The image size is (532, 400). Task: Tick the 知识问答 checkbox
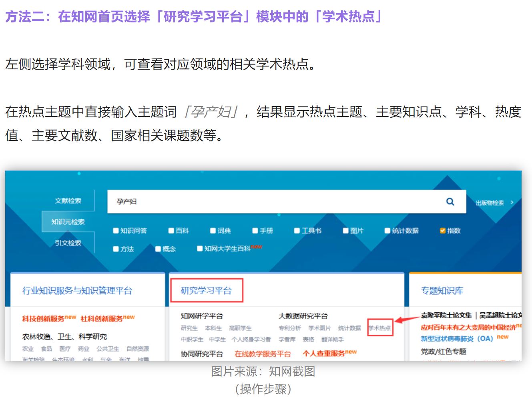pos(116,231)
